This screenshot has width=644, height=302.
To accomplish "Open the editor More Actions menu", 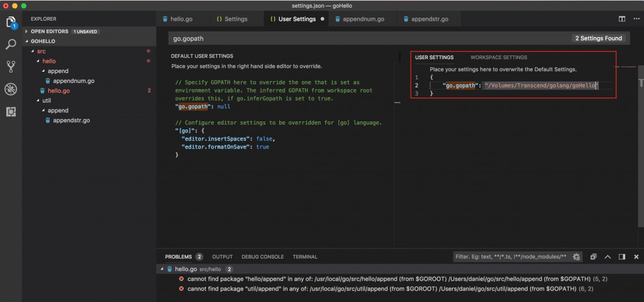I will click(x=636, y=19).
